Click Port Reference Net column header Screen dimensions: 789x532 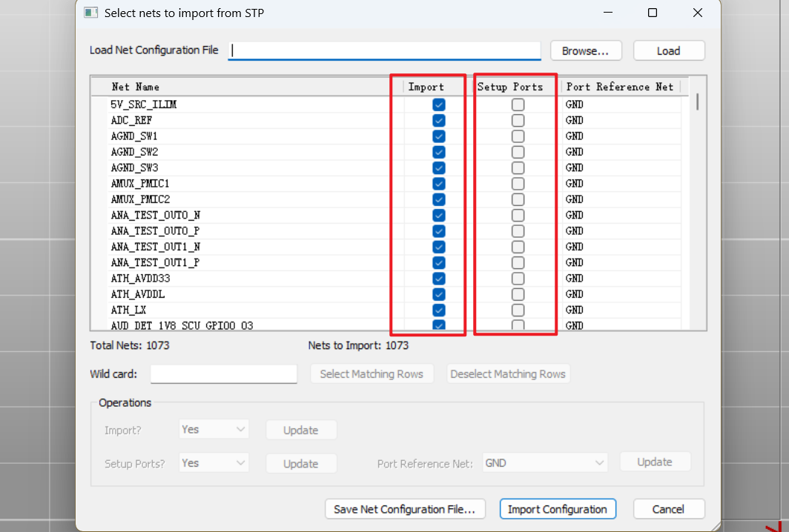pos(621,87)
